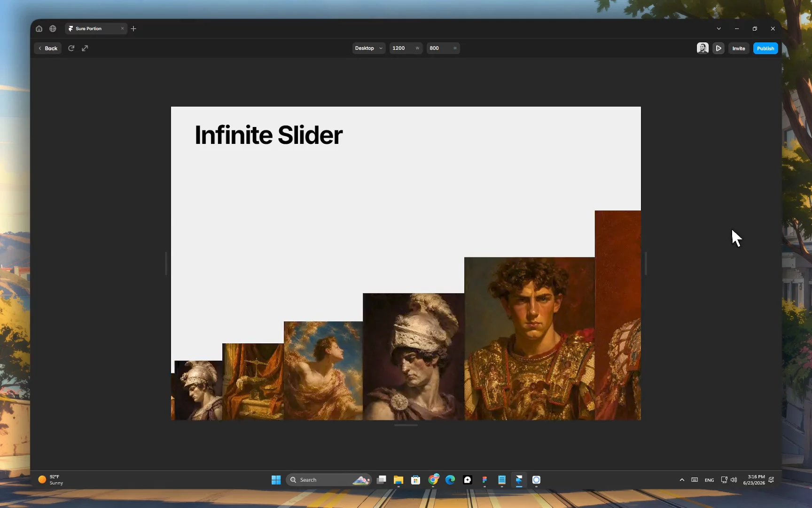Go back with the Back button
This screenshot has width=812, height=508.
(47, 48)
